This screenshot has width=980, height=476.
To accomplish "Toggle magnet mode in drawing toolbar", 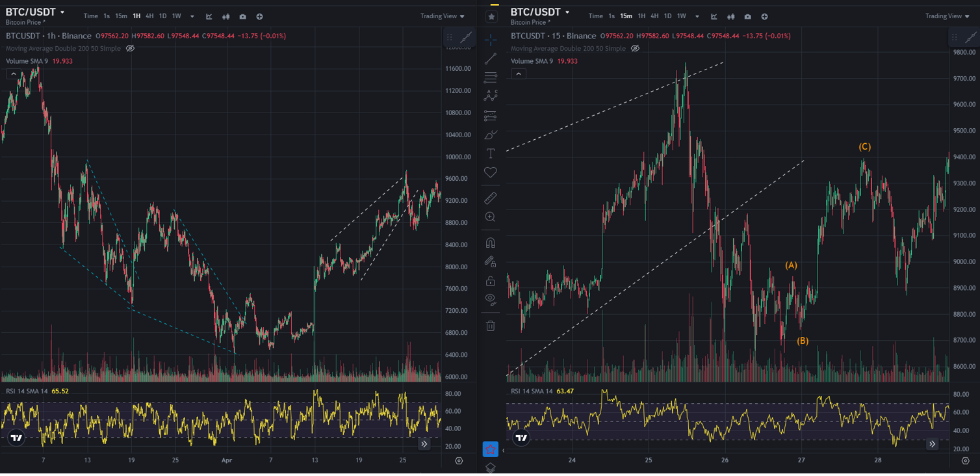I will coord(491,243).
